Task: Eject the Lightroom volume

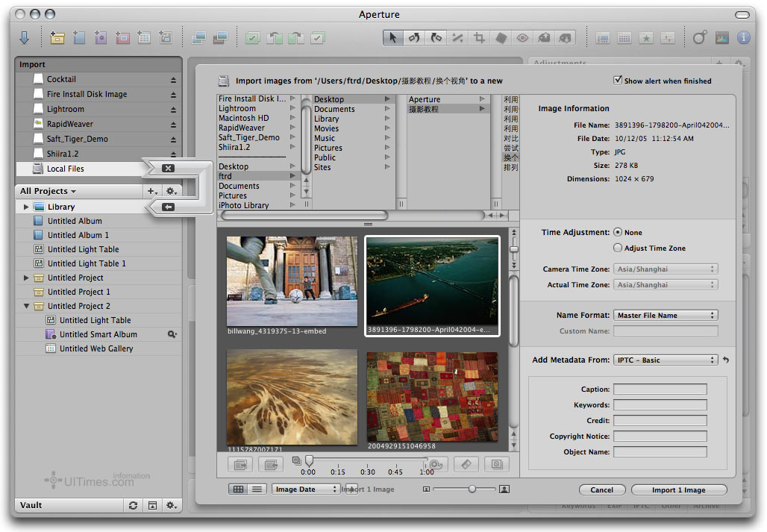Action: click(x=173, y=110)
